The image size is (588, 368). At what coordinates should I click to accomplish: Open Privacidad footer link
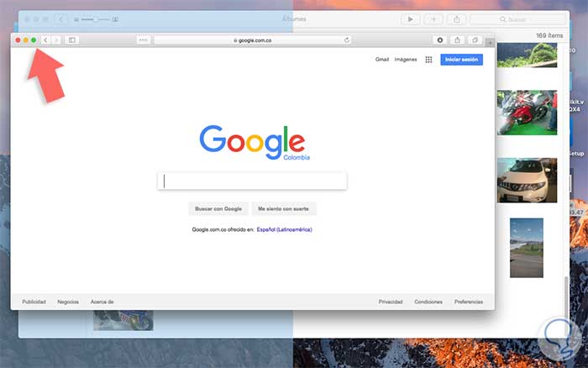pyautogui.click(x=391, y=302)
